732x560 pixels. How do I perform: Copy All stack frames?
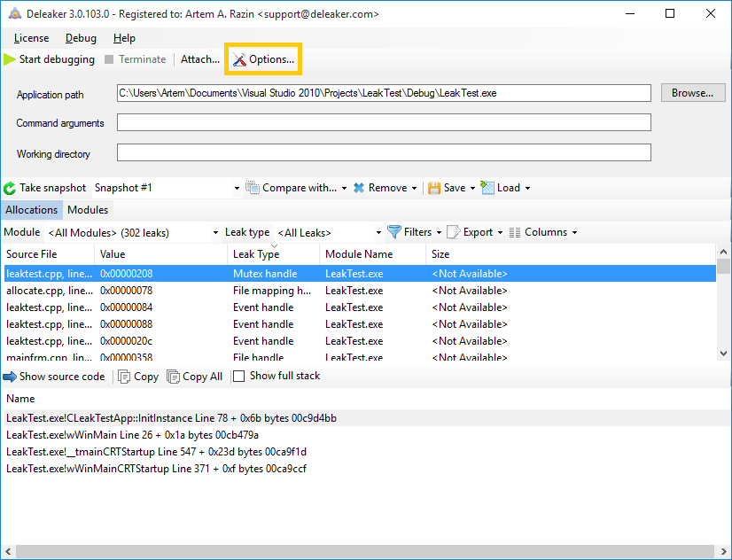point(194,376)
